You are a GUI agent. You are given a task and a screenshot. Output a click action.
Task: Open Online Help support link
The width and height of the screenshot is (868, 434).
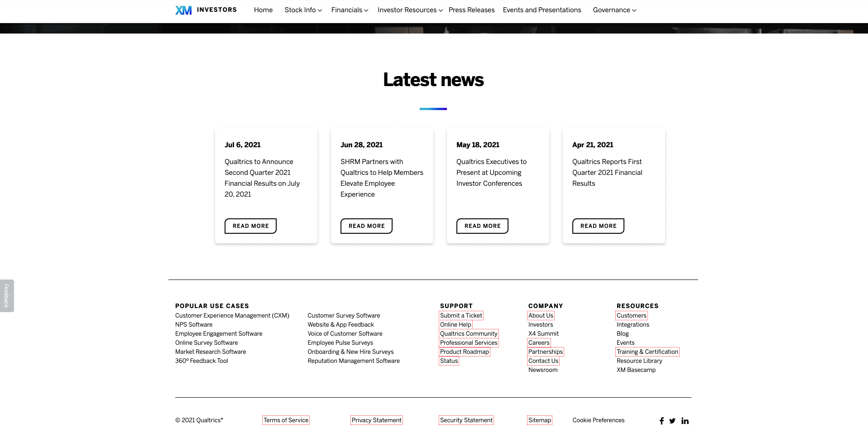[456, 325]
